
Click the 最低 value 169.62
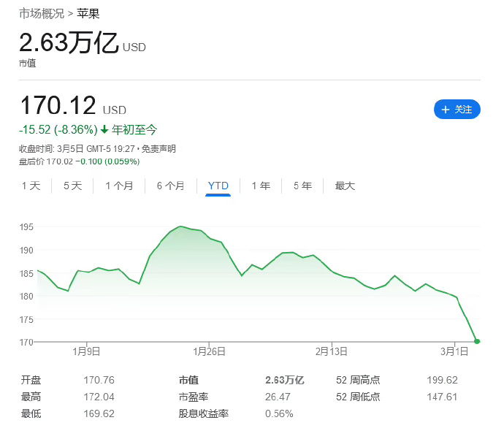tap(99, 413)
